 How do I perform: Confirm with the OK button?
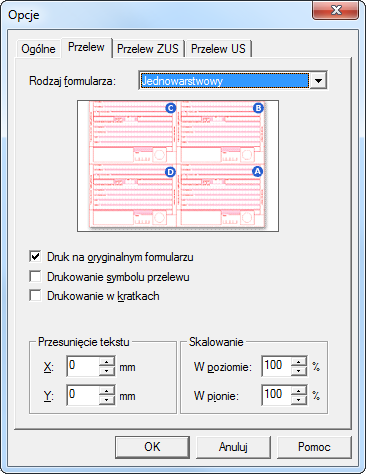pos(152,447)
